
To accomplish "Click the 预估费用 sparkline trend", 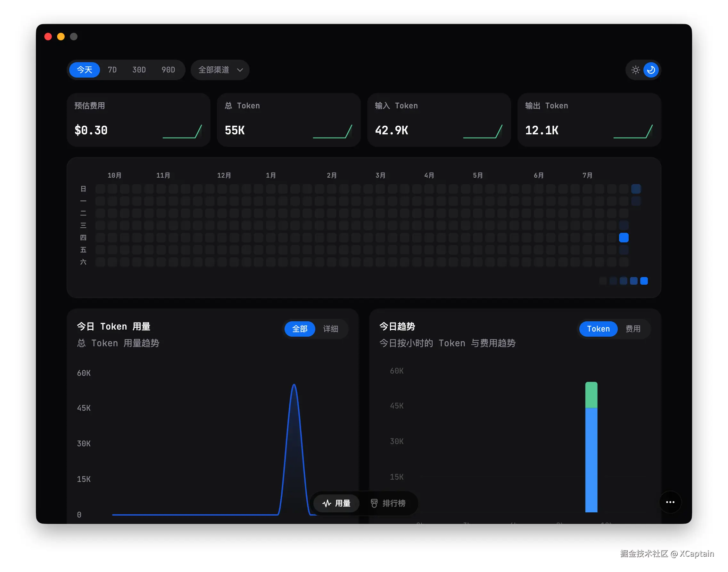I will point(182,131).
